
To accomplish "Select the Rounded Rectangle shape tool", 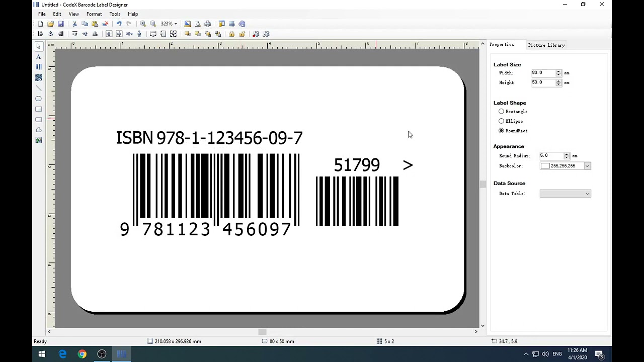I will tap(38, 120).
